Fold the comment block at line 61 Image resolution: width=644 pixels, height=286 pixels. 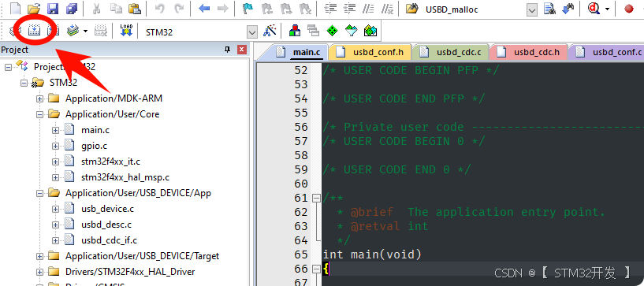point(316,199)
